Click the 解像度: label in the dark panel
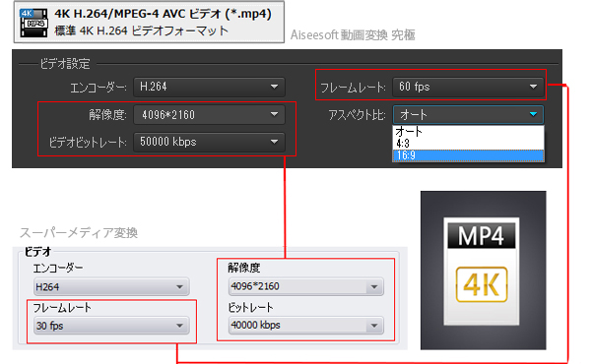 coord(107,115)
